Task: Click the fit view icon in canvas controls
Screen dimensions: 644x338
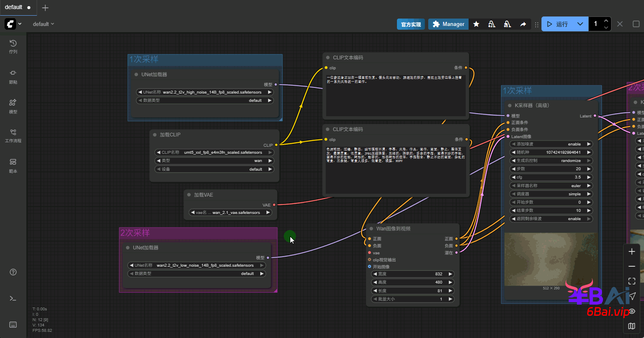Action: tap(632, 281)
